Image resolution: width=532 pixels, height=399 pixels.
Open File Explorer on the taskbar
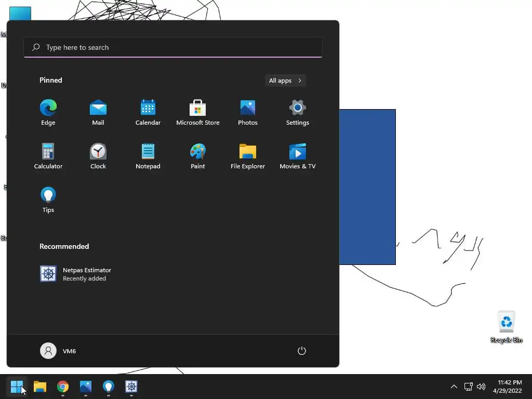tap(39, 387)
